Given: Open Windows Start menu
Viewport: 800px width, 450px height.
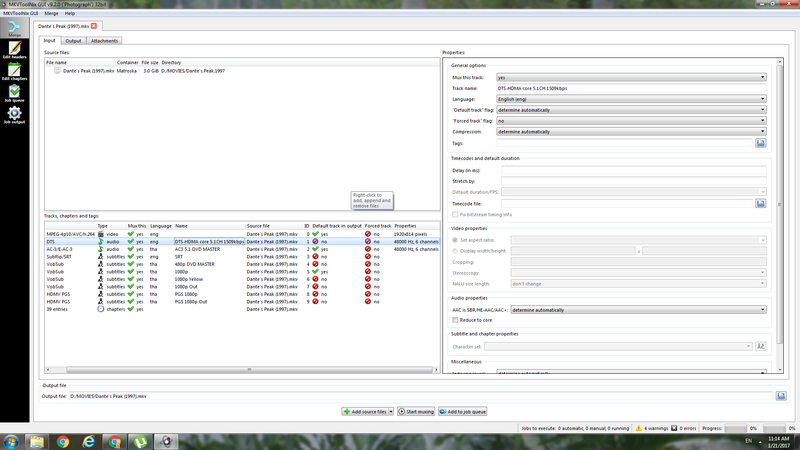Looking at the screenshot, I should 11,441.
